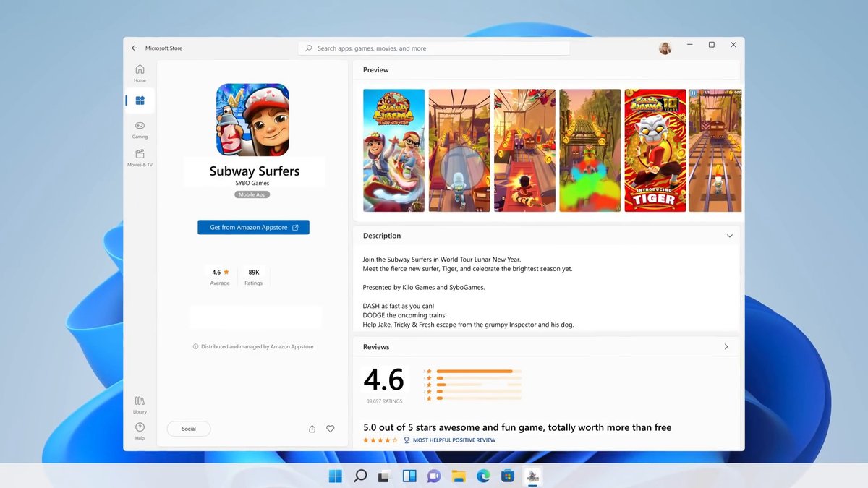
Task: Open the first preview screenshot thumbnail
Action: point(393,150)
